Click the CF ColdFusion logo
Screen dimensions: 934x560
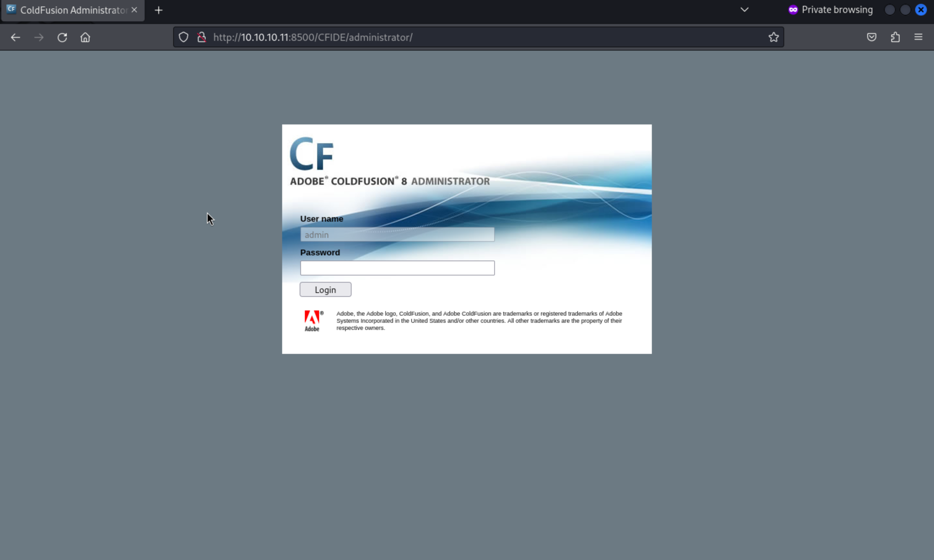[312, 154]
